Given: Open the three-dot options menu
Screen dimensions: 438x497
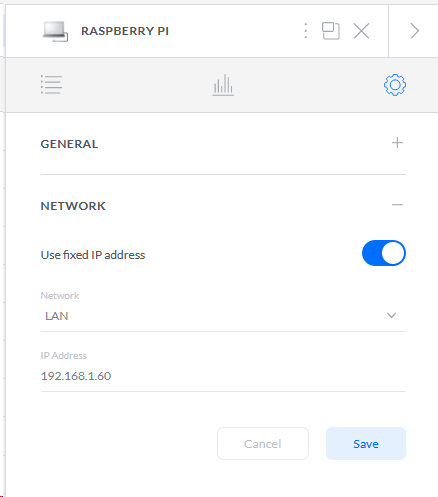Looking at the screenshot, I should click(x=306, y=31).
